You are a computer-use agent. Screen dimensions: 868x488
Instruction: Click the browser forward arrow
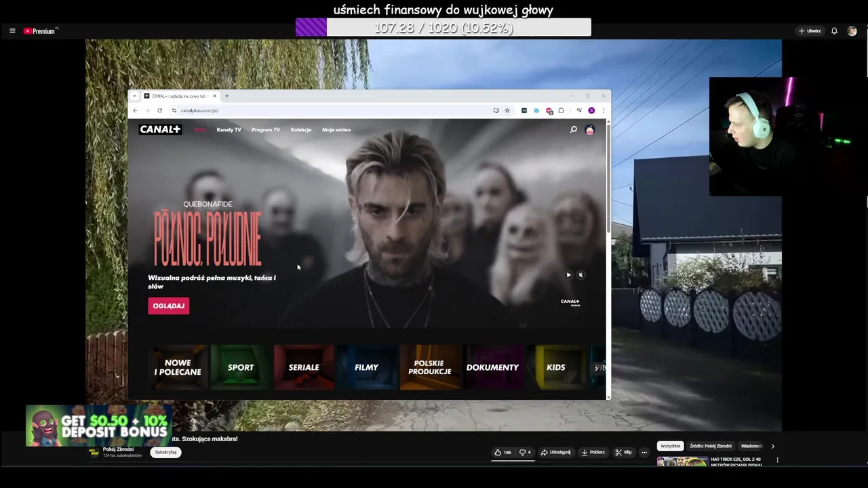click(x=147, y=110)
